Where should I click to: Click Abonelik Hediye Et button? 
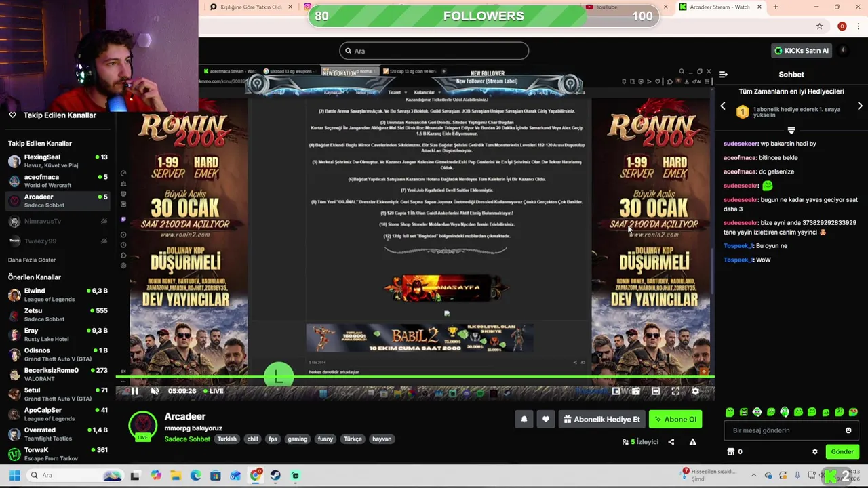tap(601, 419)
